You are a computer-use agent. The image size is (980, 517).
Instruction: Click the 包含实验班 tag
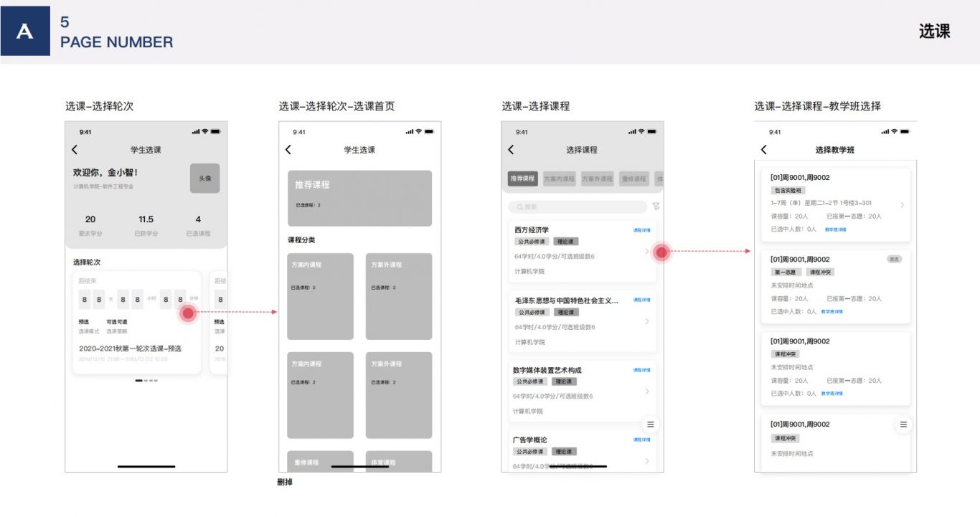(x=789, y=190)
